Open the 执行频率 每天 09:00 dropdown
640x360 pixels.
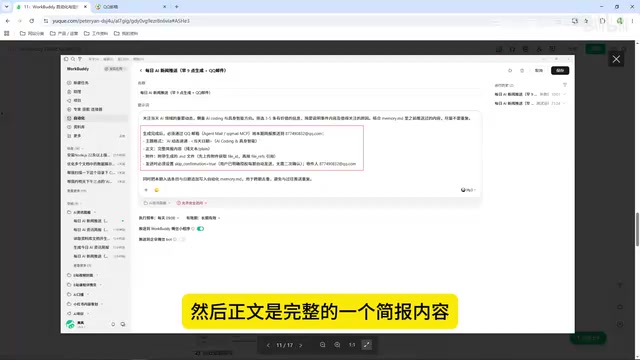click(x=159, y=218)
